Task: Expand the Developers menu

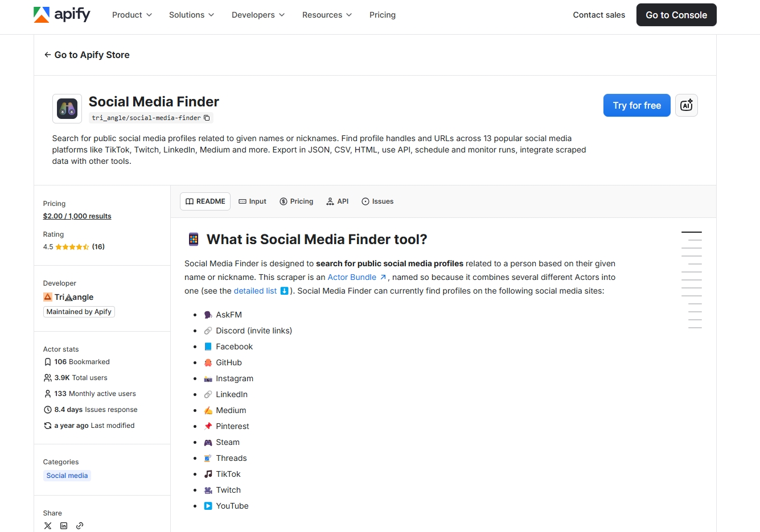Action: click(258, 15)
